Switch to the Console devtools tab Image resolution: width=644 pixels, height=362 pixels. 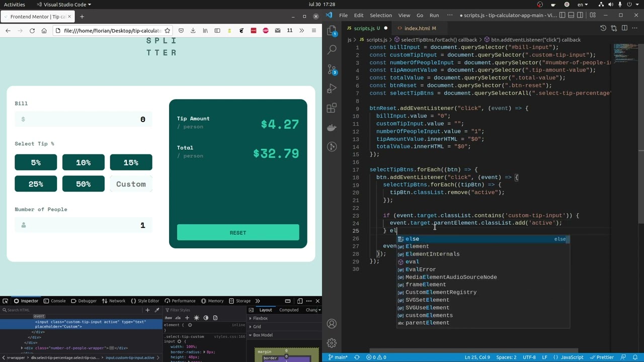(x=54, y=301)
